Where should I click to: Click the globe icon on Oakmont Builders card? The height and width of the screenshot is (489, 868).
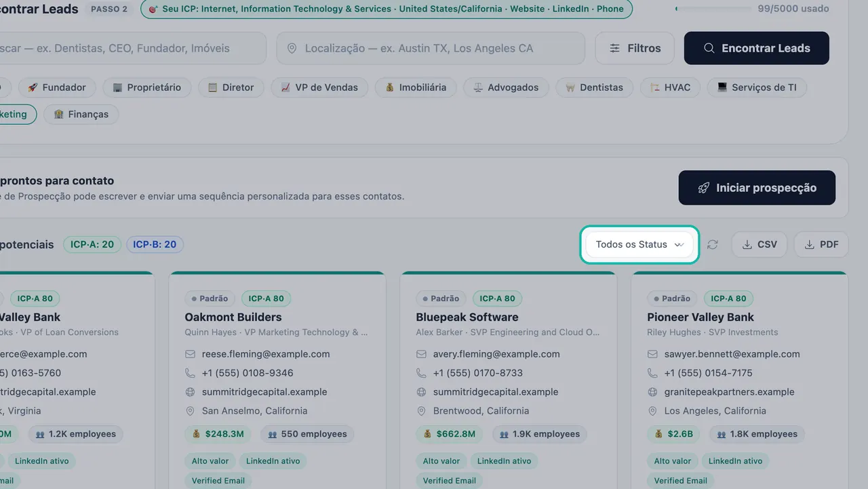coord(191,392)
